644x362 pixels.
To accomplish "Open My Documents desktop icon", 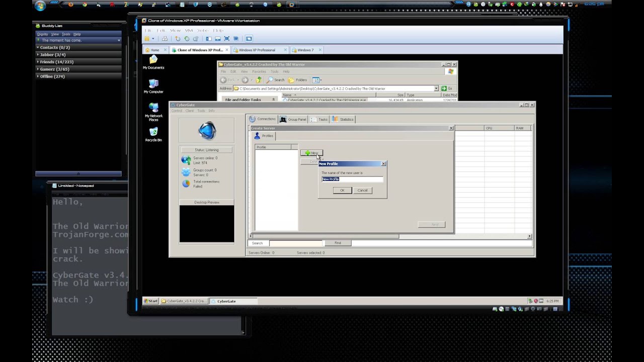I will click(153, 62).
